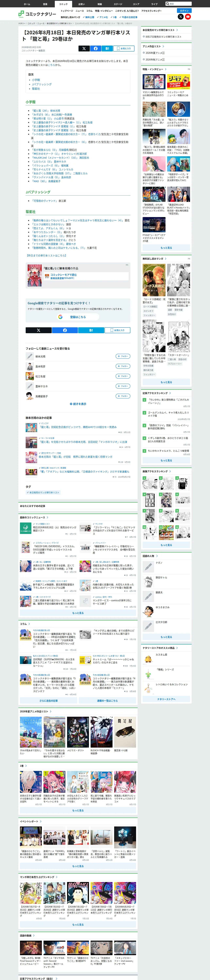Switch to ホーム tab
This screenshot has height=980, width=210.
click(27, 4)
